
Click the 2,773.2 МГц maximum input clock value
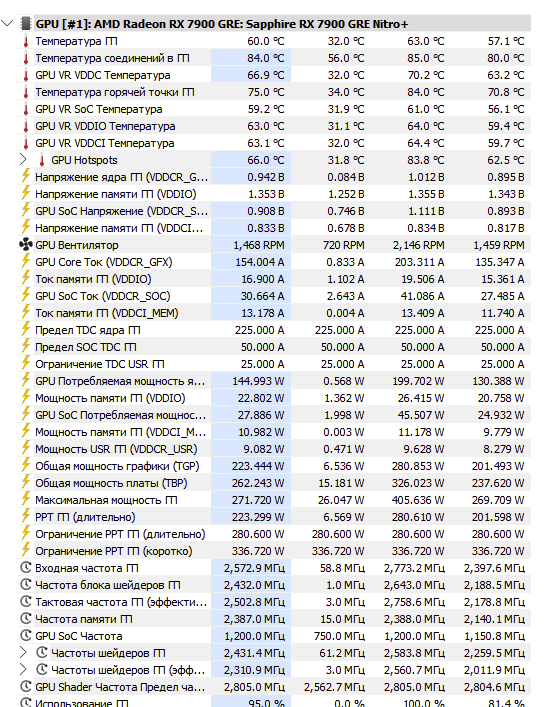414,568
